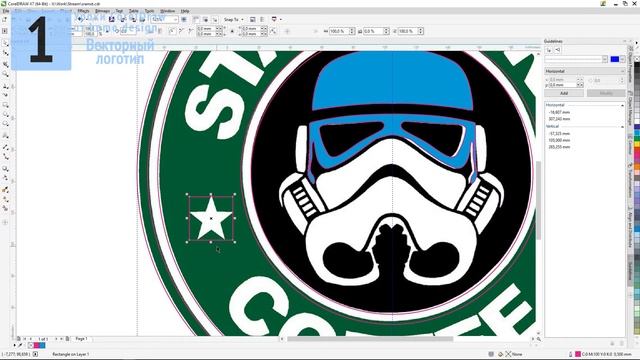Toggle snap to guidelines button in docker
Image resolution: width=640 pixels, height=360 pixels.
click(558, 50)
